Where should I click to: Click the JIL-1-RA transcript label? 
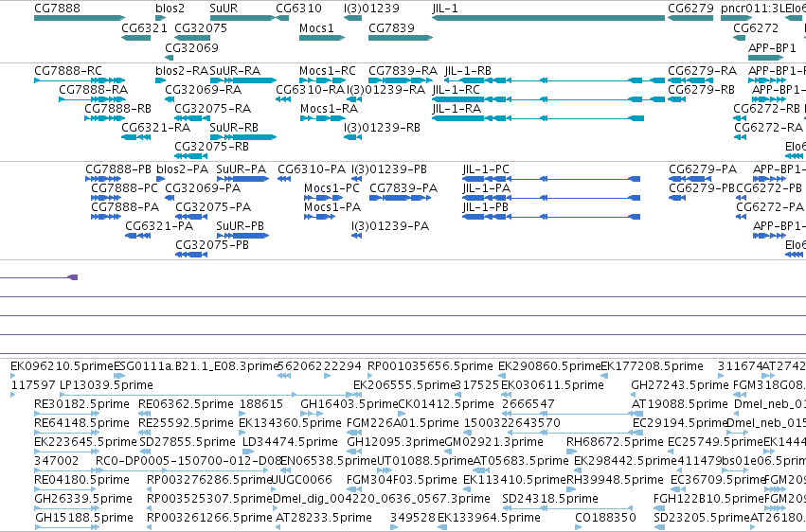pyautogui.click(x=457, y=108)
